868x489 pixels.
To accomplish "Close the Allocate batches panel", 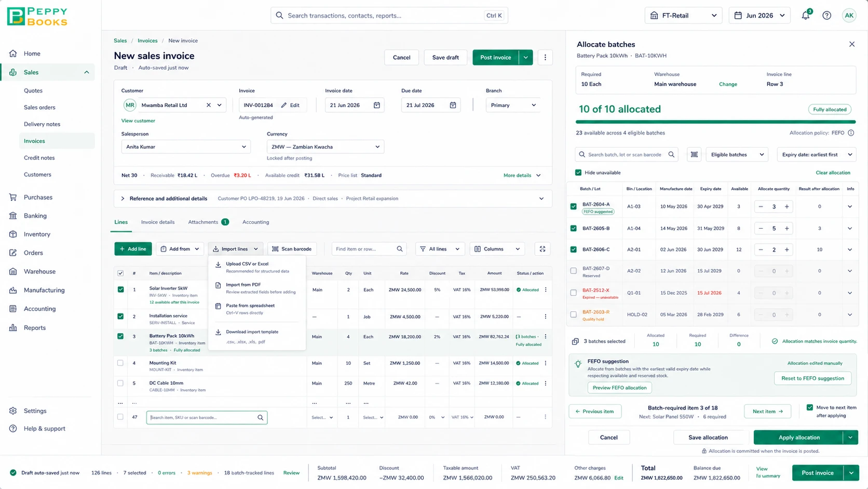I will [852, 45].
